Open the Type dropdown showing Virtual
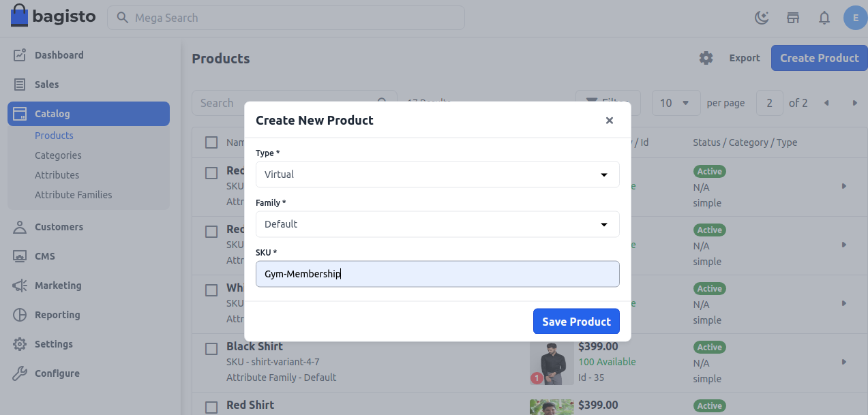868x415 pixels. [x=437, y=174]
